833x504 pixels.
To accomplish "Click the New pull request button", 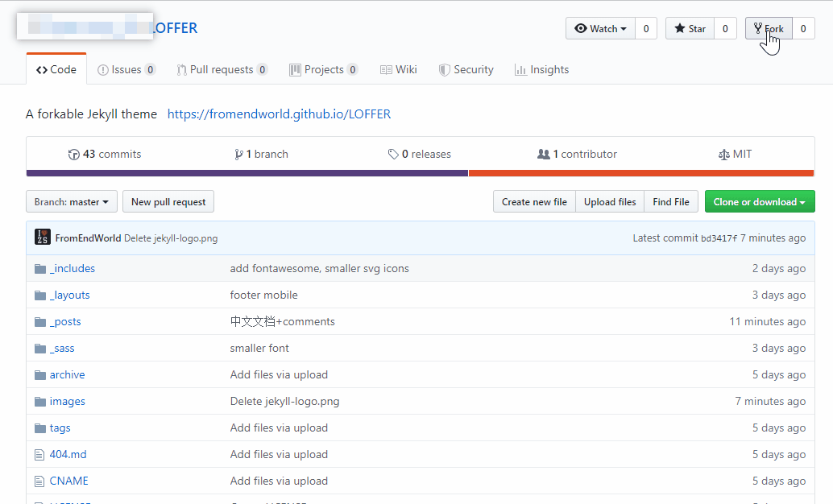I will click(x=168, y=202).
